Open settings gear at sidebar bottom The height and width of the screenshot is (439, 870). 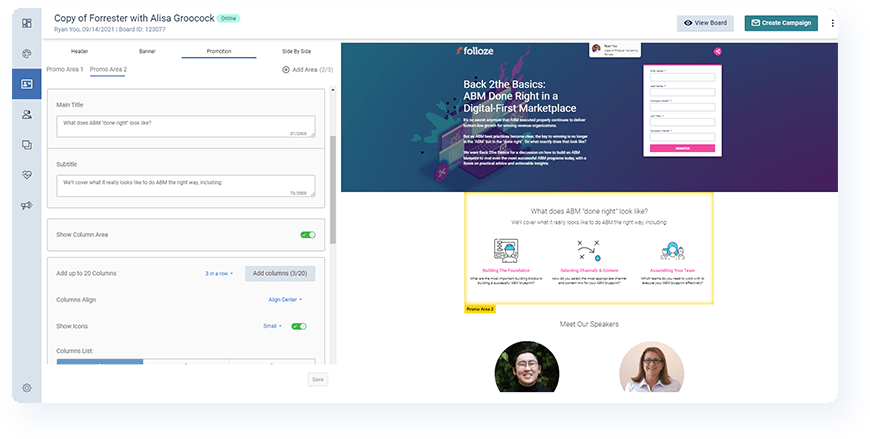[26, 387]
